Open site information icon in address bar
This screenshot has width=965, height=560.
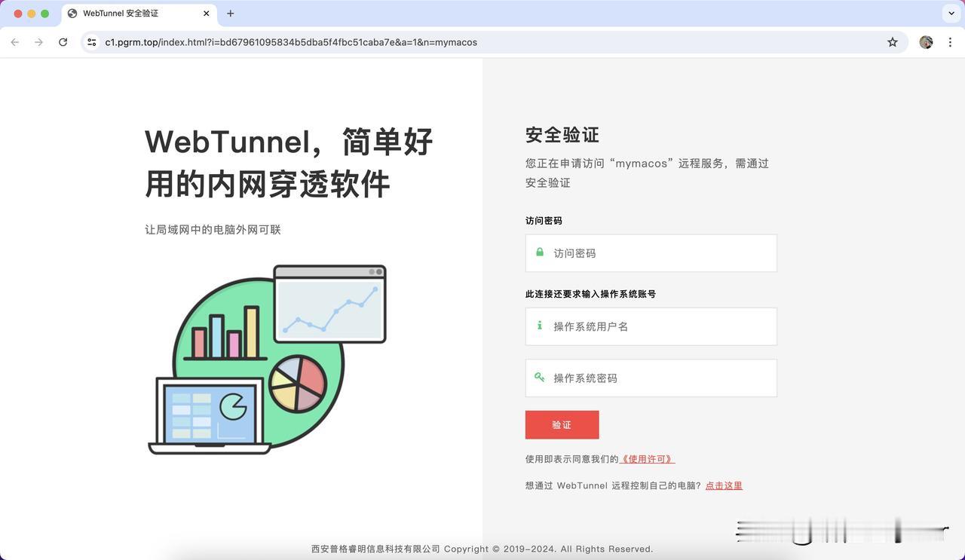point(92,42)
